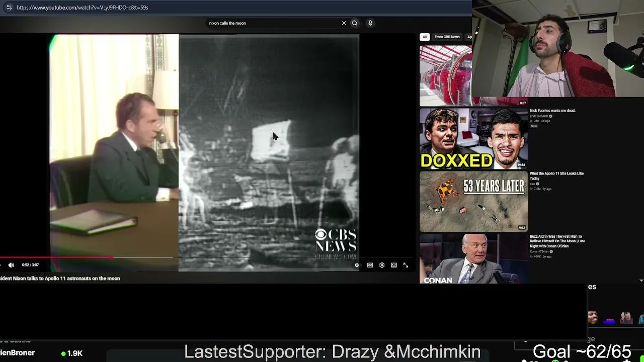Open the player settings gear
This screenshot has width=644, height=362.
click(x=382, y=265)
